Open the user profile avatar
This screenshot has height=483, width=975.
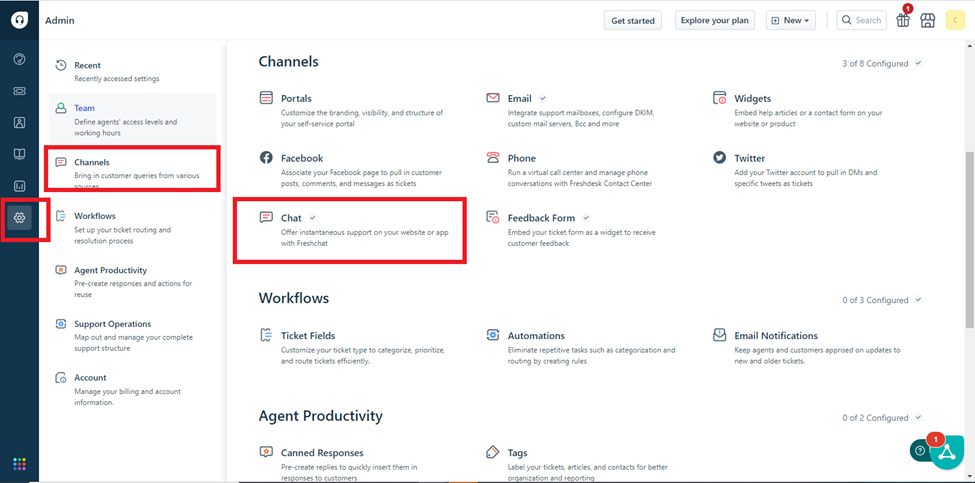pyautogui.click(x=954, y=20)
